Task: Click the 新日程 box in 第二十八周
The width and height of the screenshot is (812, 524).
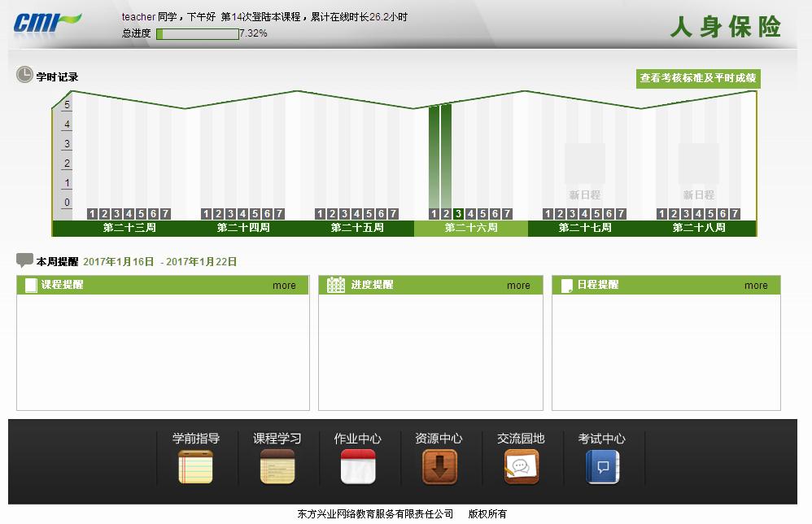Action: pyautogui.click(x=699, y=172)
